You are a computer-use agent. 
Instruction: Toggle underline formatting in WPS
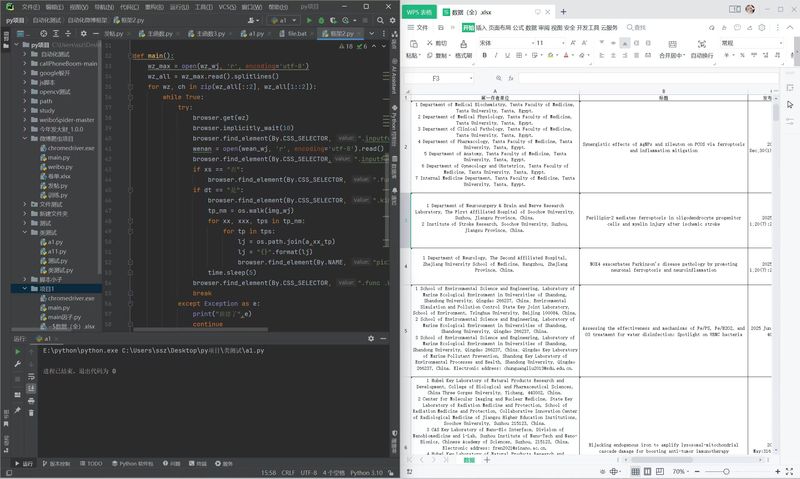point(507,55)
